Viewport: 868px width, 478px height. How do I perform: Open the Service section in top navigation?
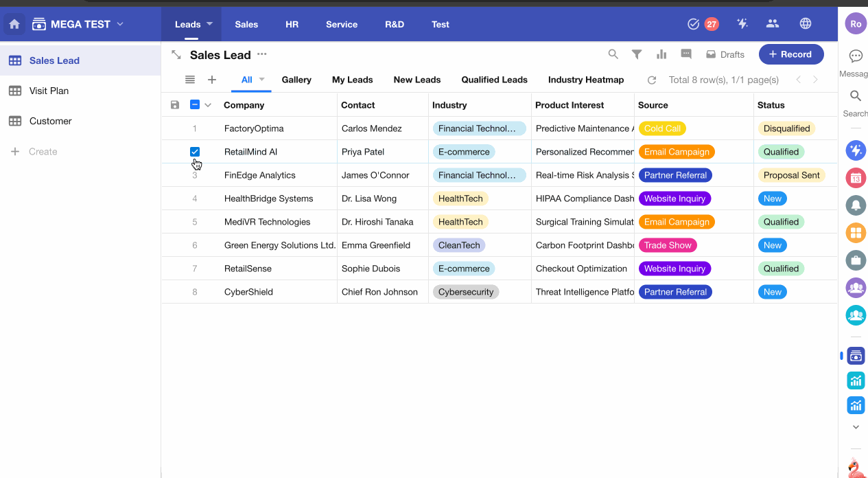pyautogui.click(x=341, y=24)
